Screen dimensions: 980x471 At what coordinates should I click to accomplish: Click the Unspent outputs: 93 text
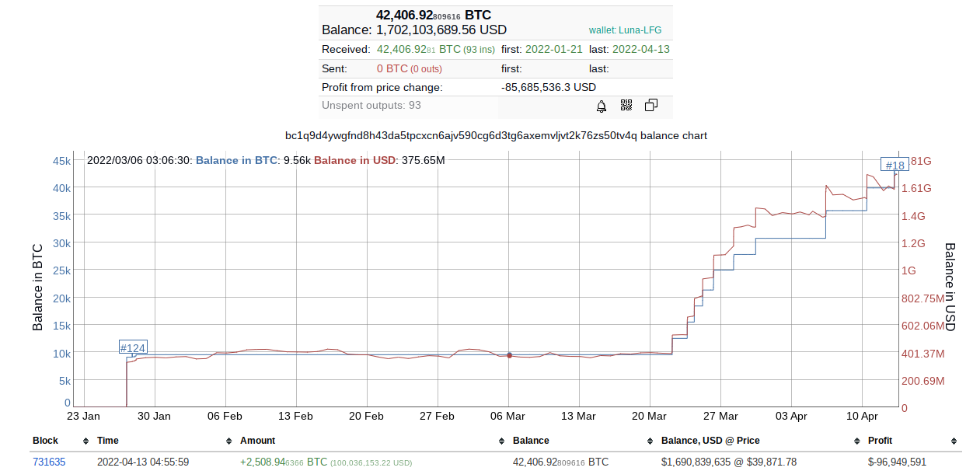[x=371, y=105]
